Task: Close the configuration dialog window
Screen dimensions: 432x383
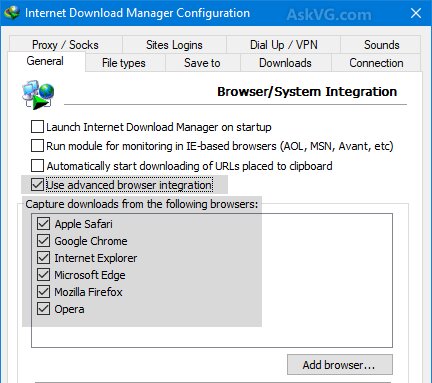Action: click(x=416, y=13)
